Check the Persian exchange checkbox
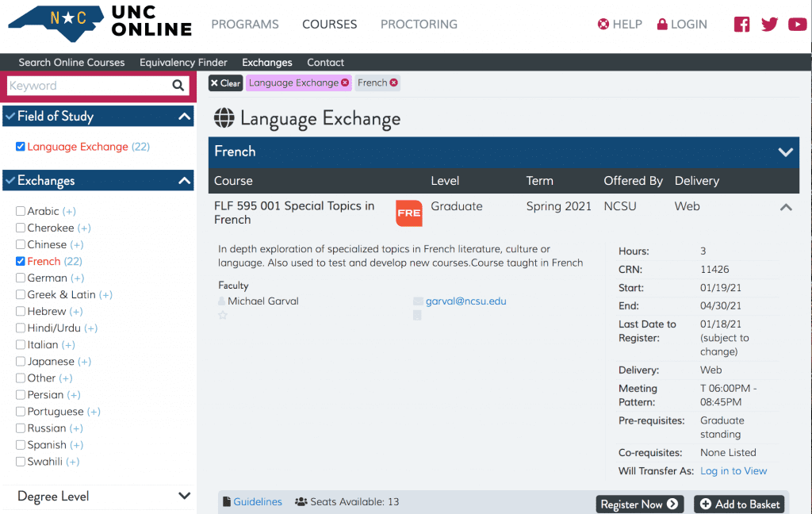Viewport: 812px width, 514px height. click(20, 395)
